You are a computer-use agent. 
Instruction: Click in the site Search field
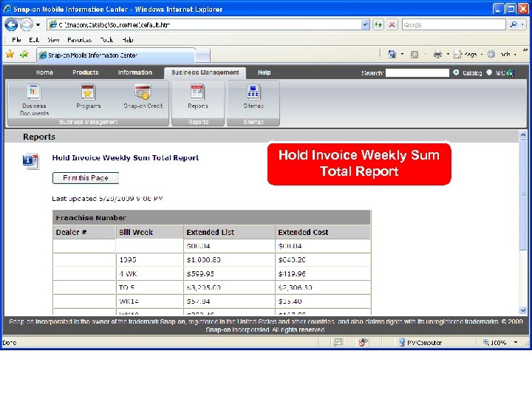417,72
